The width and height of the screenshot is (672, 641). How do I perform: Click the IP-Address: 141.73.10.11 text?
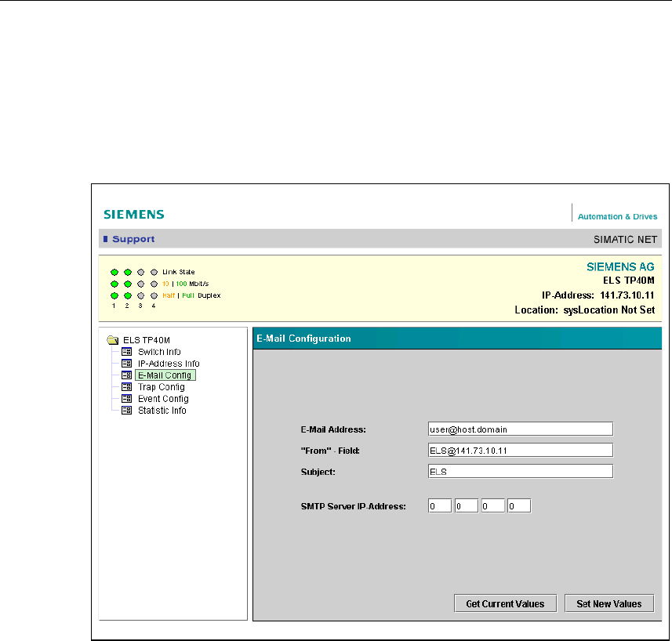(598, 295)
